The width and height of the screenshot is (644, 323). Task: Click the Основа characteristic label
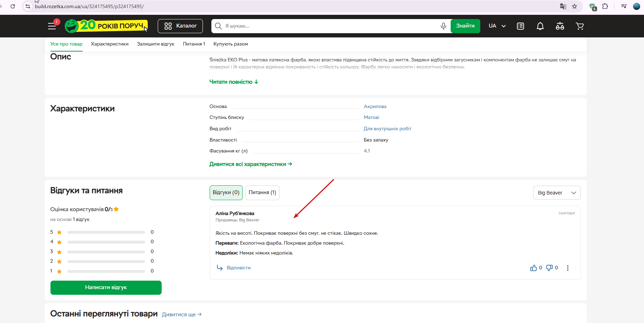tap(218, 106)
